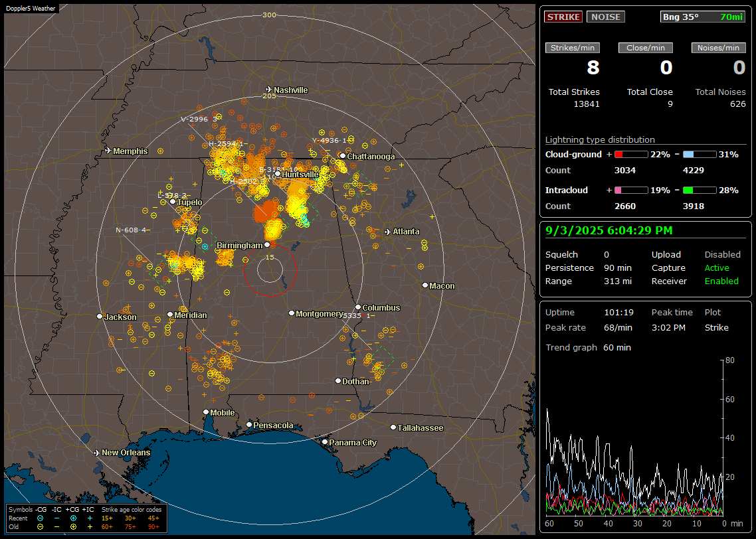Viewport: 756px width, 539px height.
Task: Click the Doppler5 Weather title label
Action: click(31, 8)
